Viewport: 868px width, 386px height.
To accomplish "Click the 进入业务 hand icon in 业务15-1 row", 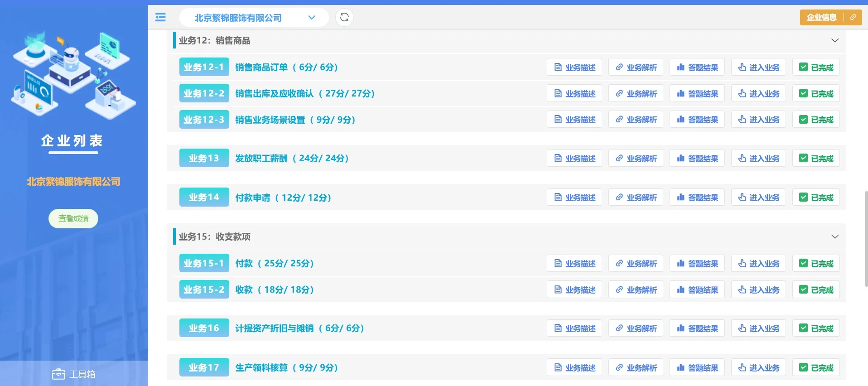I will tap(742, 263).
